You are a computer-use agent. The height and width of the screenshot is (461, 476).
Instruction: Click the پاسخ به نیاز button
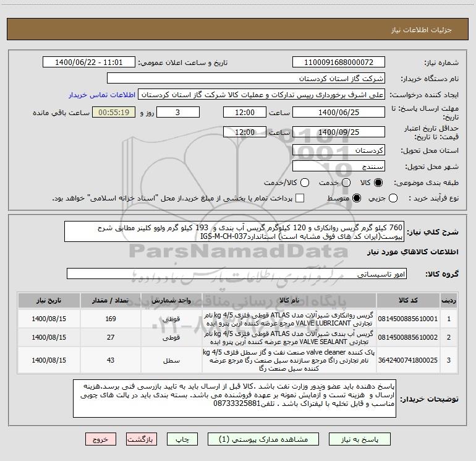pos(360,439)
